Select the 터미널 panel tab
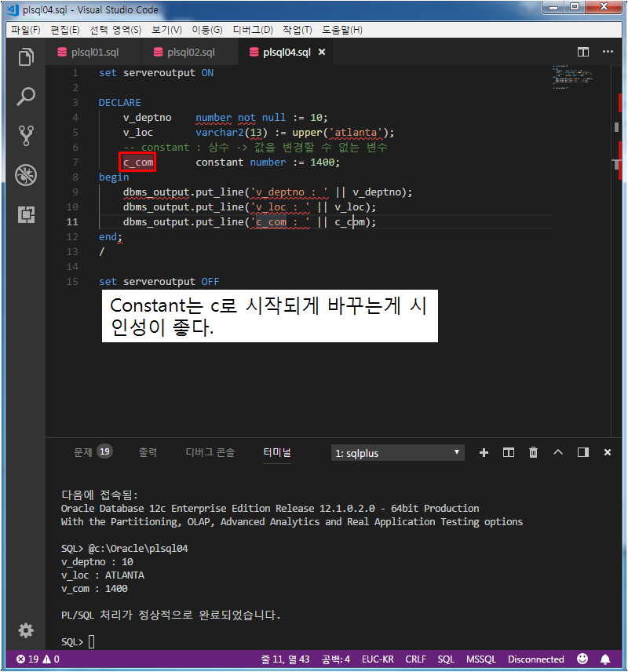628x672 pixels. 277,452
